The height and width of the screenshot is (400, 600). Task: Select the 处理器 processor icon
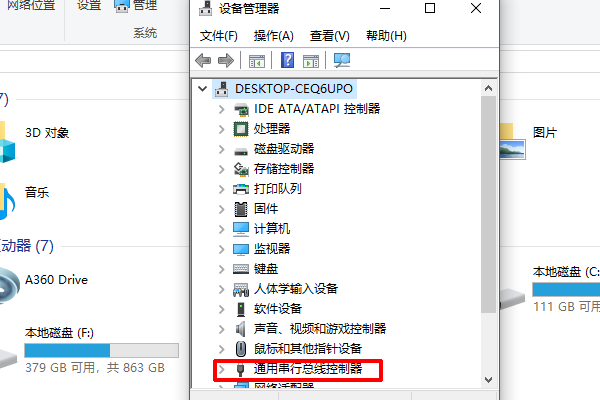coord(241,129)
